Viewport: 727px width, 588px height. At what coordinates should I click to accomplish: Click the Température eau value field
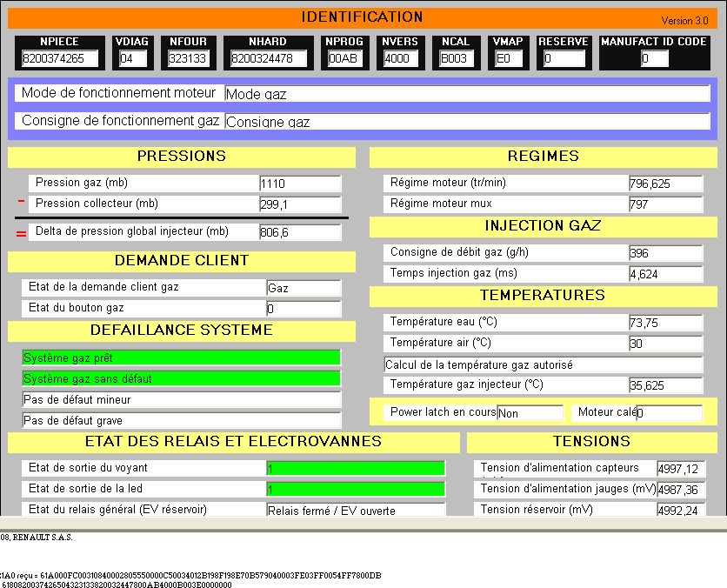click(665, 323)
